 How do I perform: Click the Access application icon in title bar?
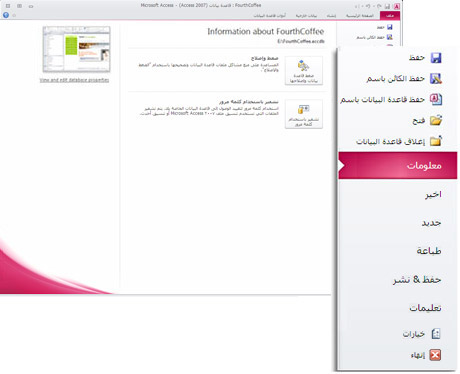[397, 6]
